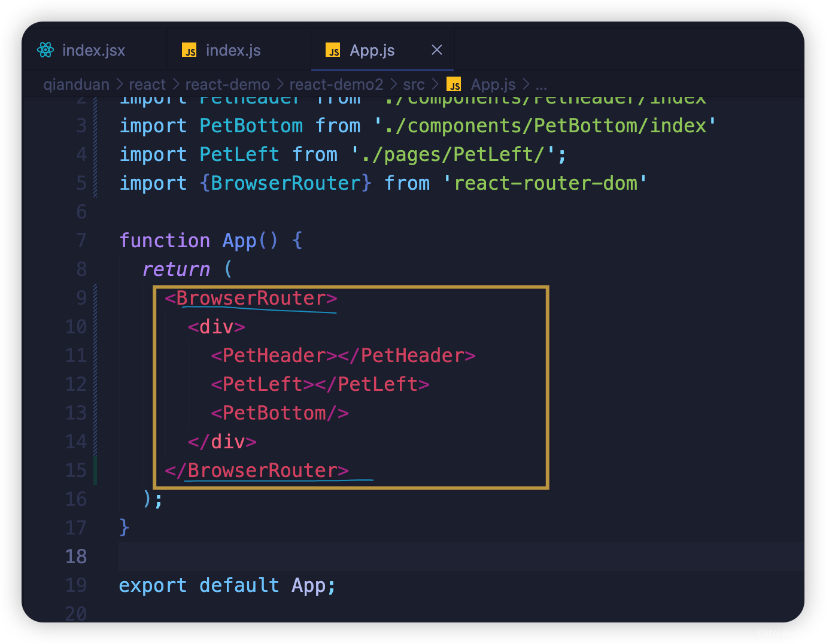This screenshot has width=826, height=644.
Task: Click the 'react-router-dom' string
Action: [x=545, y=183]
